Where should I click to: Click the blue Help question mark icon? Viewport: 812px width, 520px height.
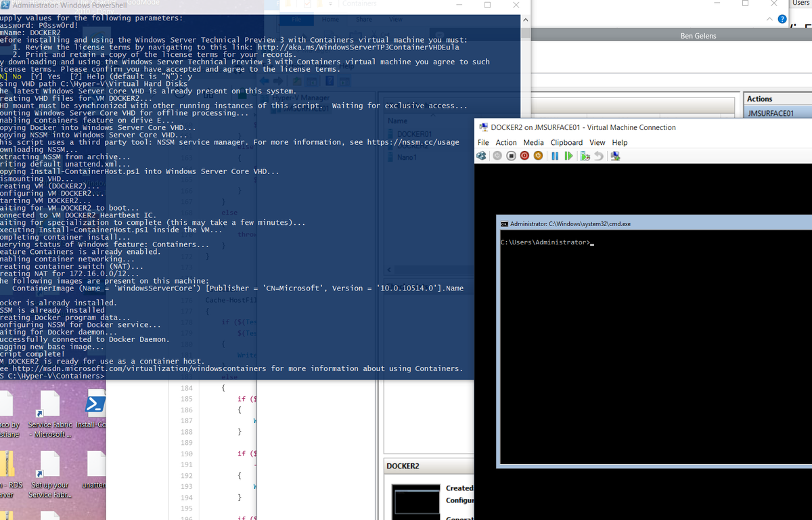click(x=783, y=19)
